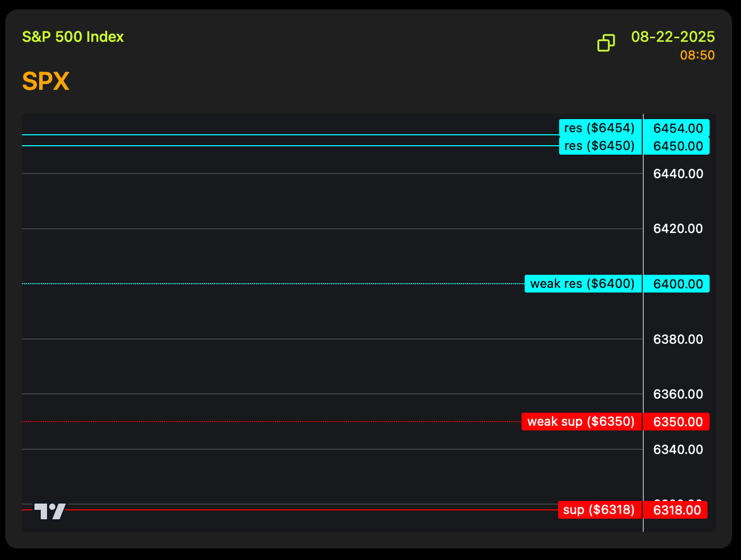
Task: Select the res ($6454) level label
Action: pyautogui.click(x=600, y=128)
